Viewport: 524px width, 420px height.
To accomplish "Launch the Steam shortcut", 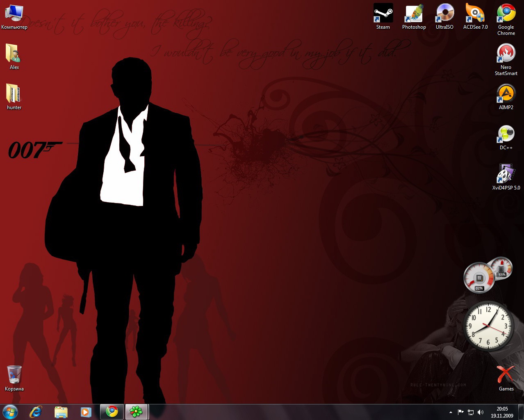I will [383, 17].
